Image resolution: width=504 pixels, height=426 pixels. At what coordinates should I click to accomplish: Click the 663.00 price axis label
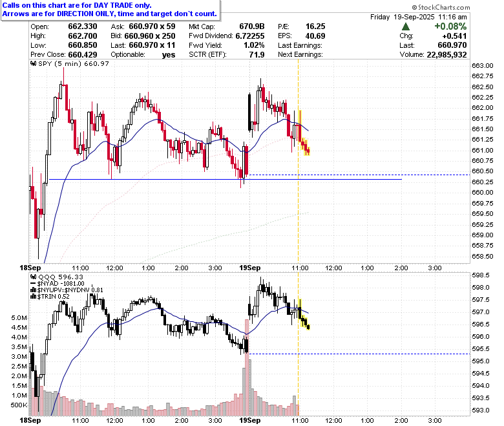(482, 65)
